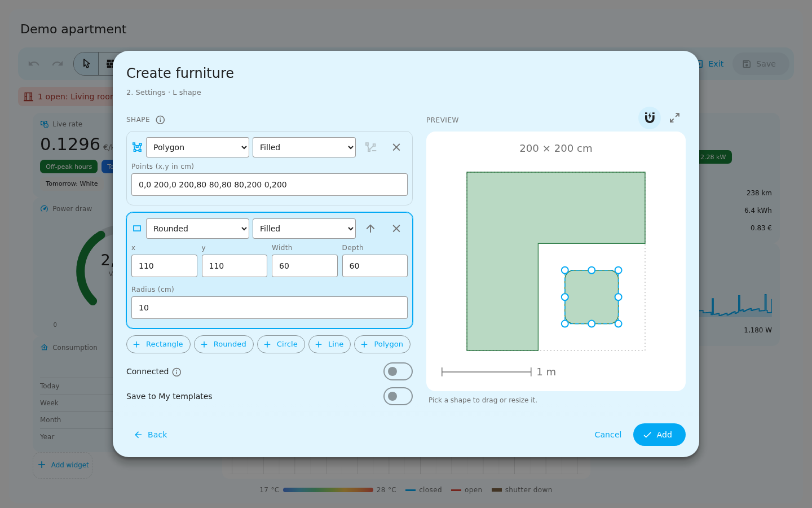Screen dimensions: 812x508
Task: Click the polygon shape type icon
Action: click(137, 147)
